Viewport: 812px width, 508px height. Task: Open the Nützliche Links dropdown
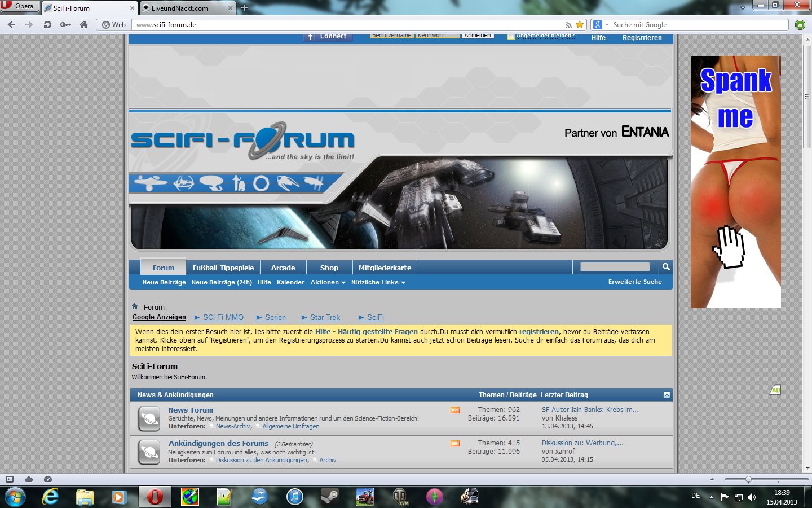coord(378,282)
